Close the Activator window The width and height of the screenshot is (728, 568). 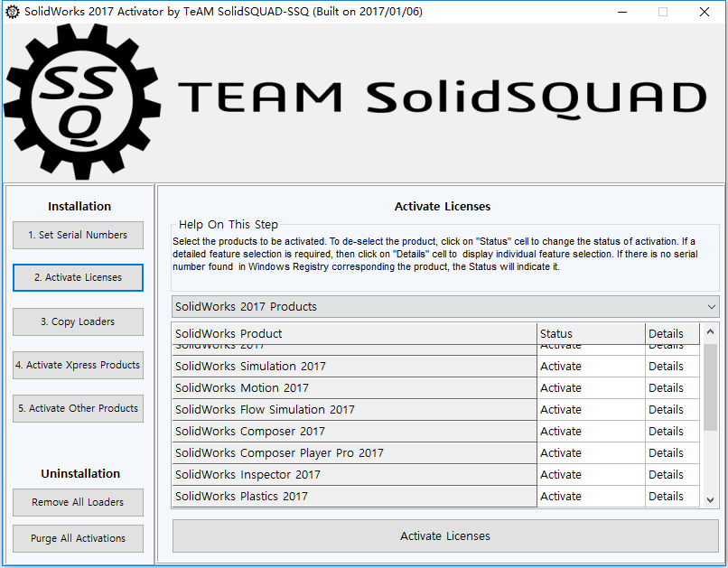point(705,12)
